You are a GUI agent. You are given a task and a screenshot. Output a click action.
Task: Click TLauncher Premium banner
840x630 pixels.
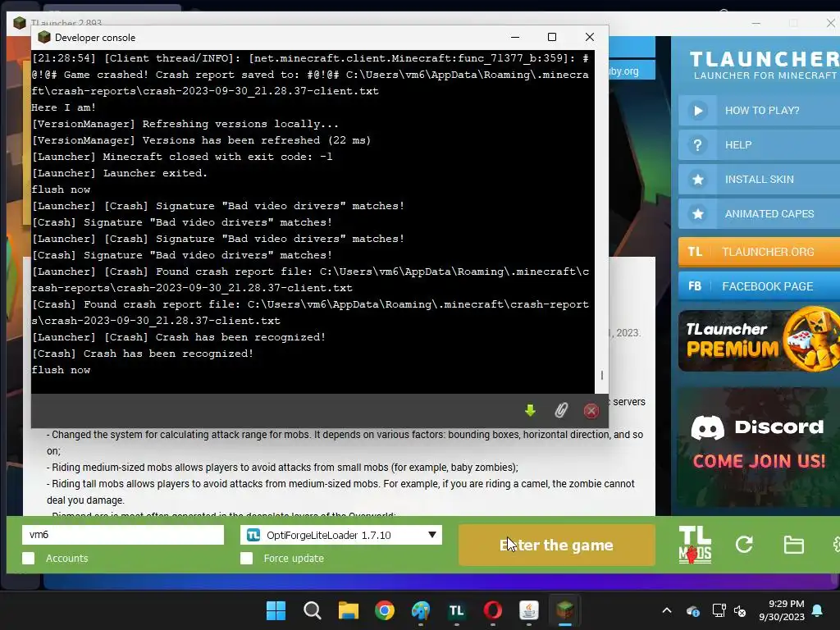click(759, 340)
